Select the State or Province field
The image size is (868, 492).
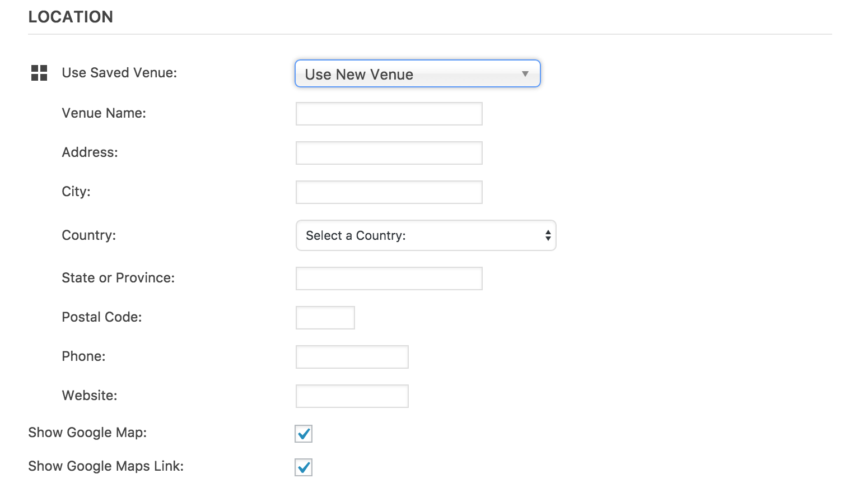(x=389, y=279)
